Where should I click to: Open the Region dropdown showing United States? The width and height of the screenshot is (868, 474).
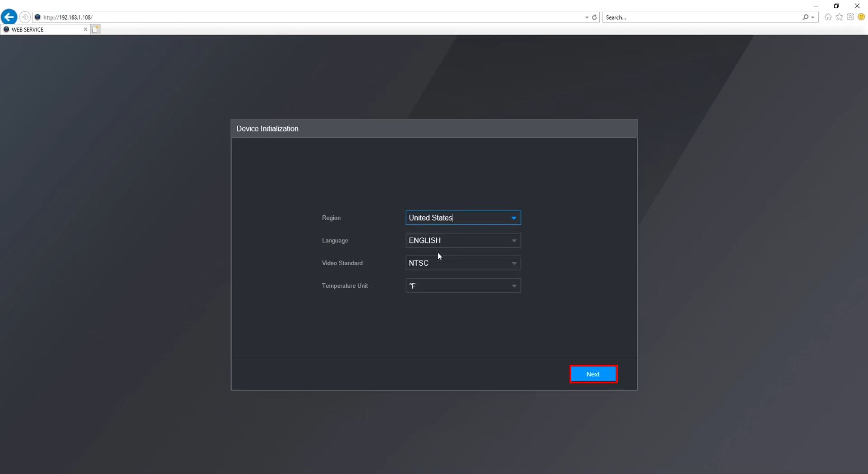(x=463, y=218)
